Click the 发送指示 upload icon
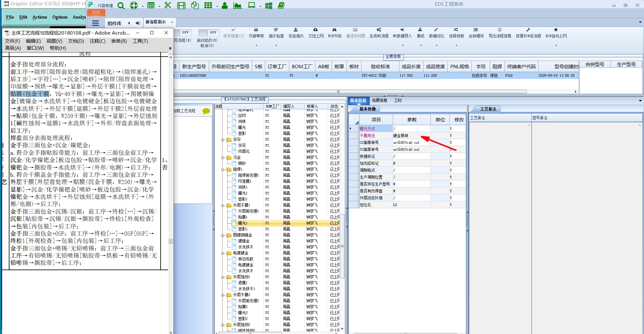The image size is (644, 334). tap(296, 30)
